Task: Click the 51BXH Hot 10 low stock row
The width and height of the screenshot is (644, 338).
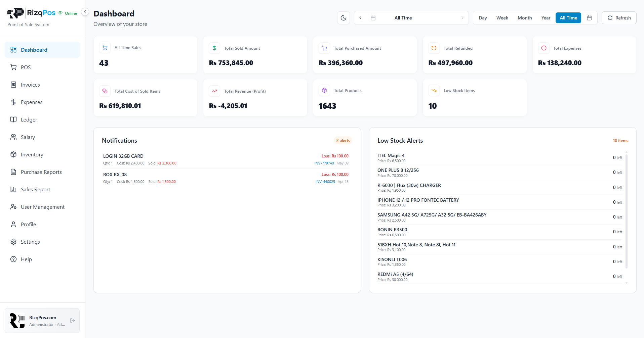Action: (499, 247)
